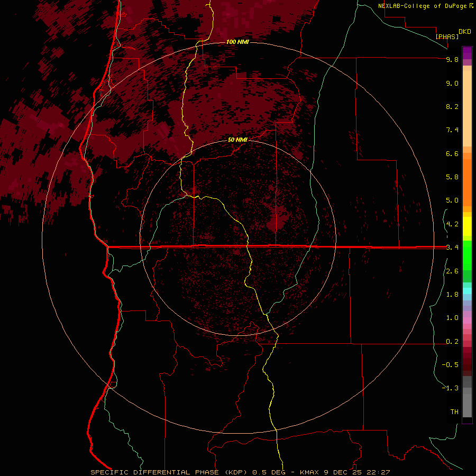This screenshot has height=476, width=476.
Task: Pick the bright green color bar segment
Action: click(x=467, y=255)
